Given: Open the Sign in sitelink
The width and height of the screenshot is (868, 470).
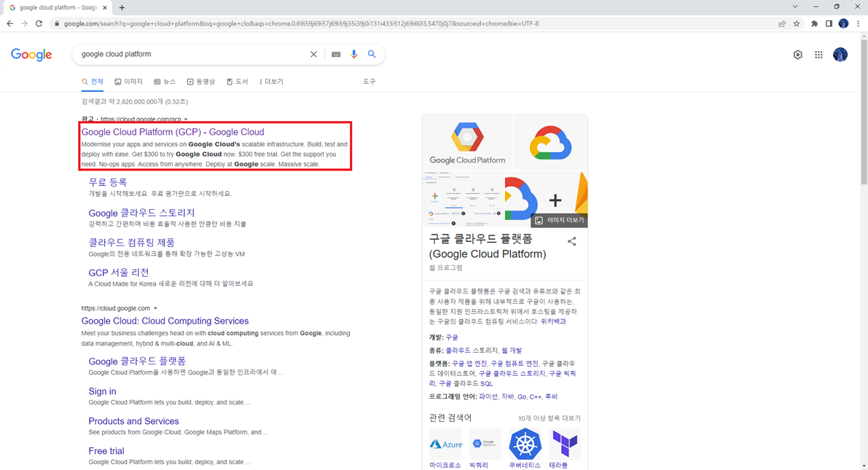Looking at the screenshot, I should 103,391.
